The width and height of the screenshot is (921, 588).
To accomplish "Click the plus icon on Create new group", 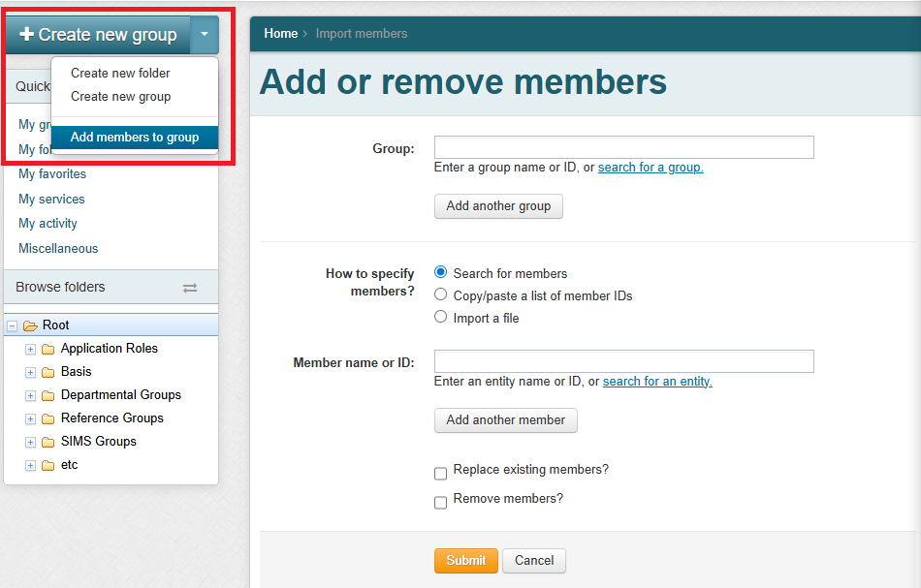I will [26, 35].
